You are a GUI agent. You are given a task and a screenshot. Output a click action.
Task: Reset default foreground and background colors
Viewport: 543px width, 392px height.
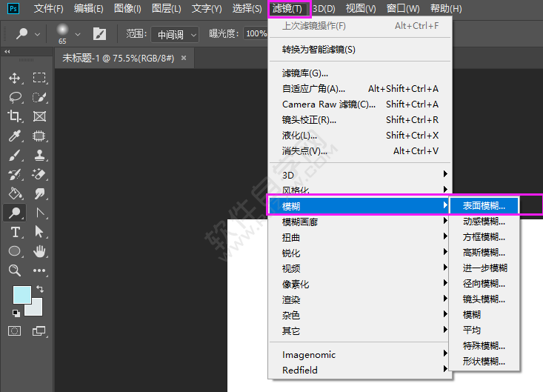(x=16, y=313)
